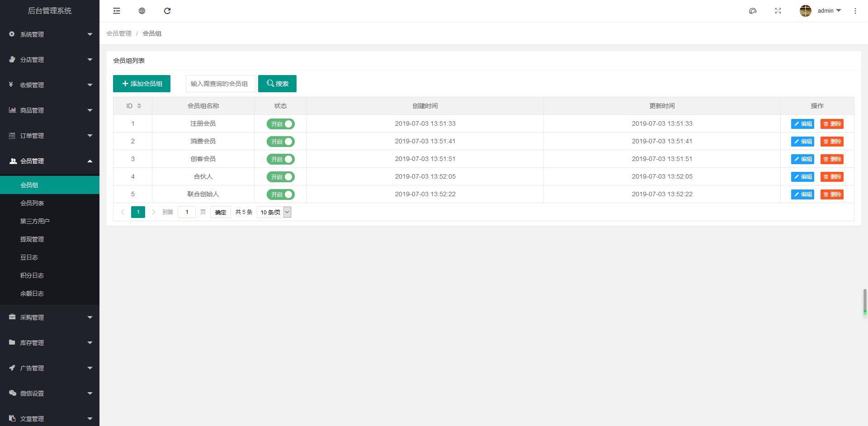Click the 添加会员组 button
This screenshot has width=868, height=426.
(142, 84)
